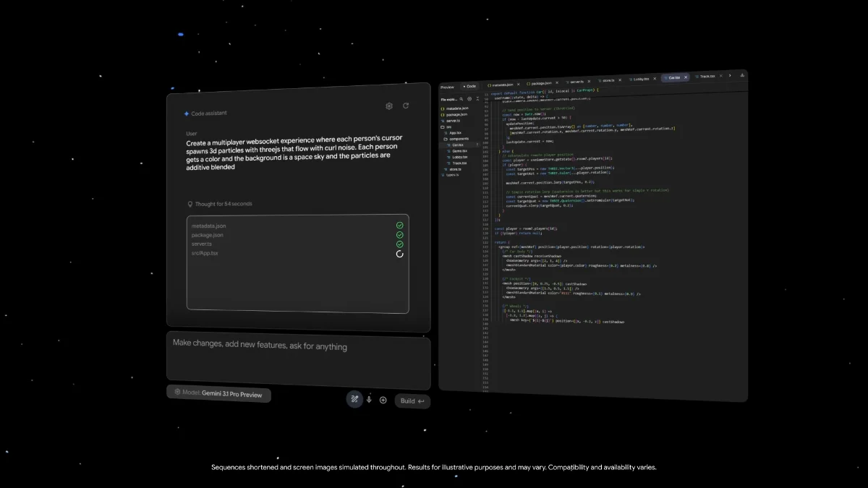The height and width of the screenshot is (488, 868).
Task: Close the Lobby.tsx editor tab
Action: [x=655, y=79]
